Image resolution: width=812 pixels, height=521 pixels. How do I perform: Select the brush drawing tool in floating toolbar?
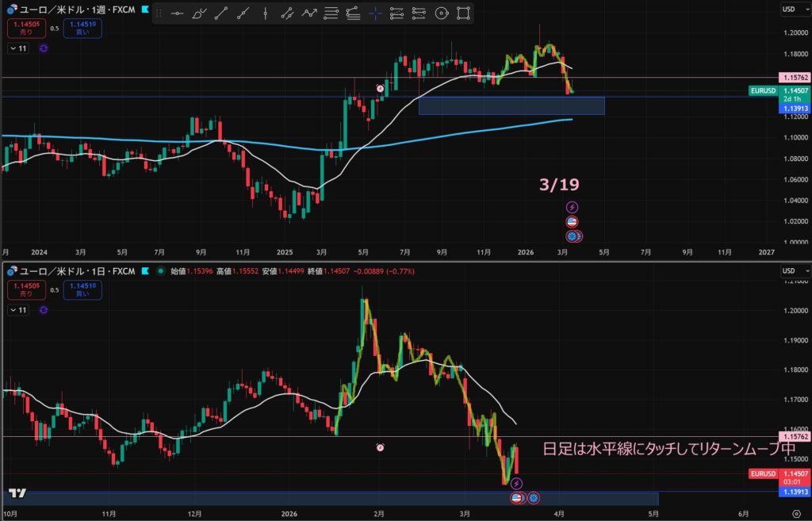[x=199, y=13]
